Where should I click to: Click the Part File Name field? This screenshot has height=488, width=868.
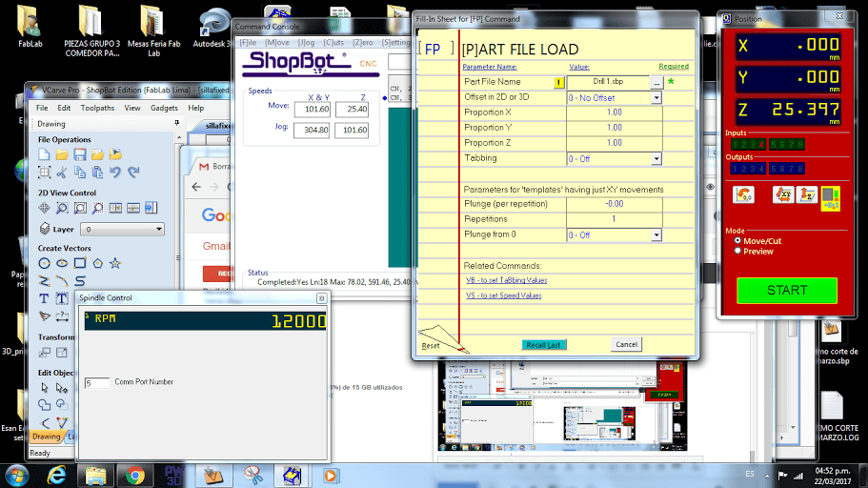coord(609,82)
